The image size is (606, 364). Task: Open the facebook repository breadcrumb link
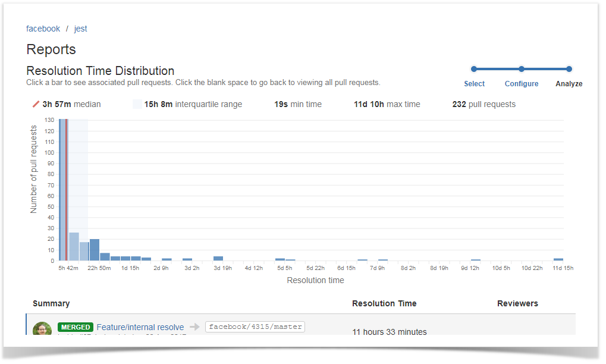pos(43,29)
